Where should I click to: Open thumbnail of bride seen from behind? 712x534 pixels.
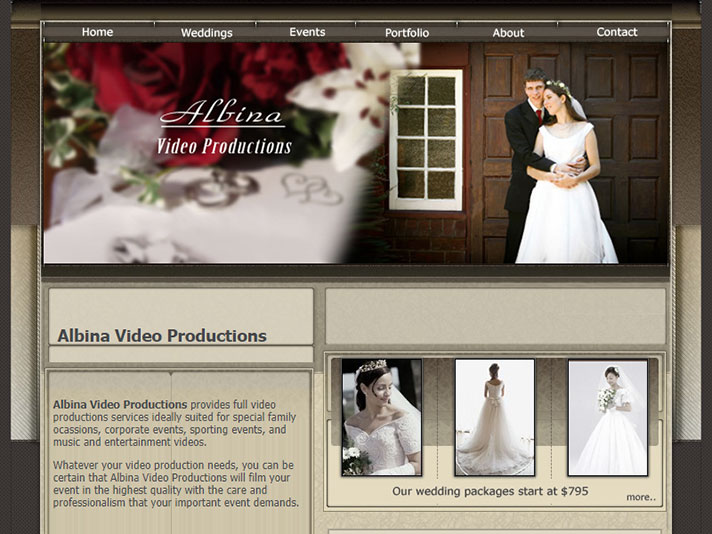494,417
